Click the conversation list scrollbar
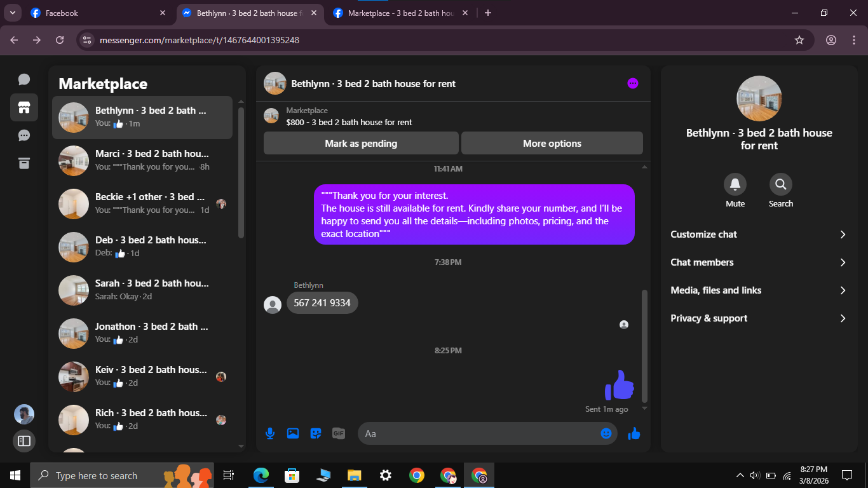 pos(241,173)
